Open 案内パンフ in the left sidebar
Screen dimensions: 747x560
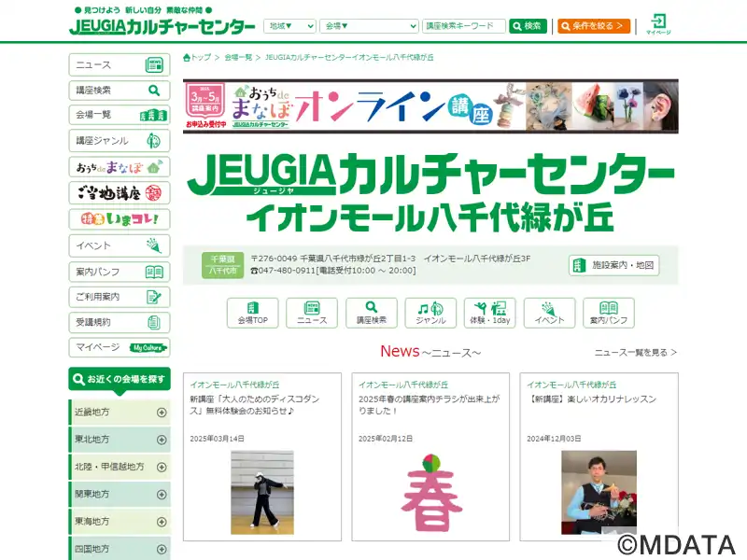120,272
